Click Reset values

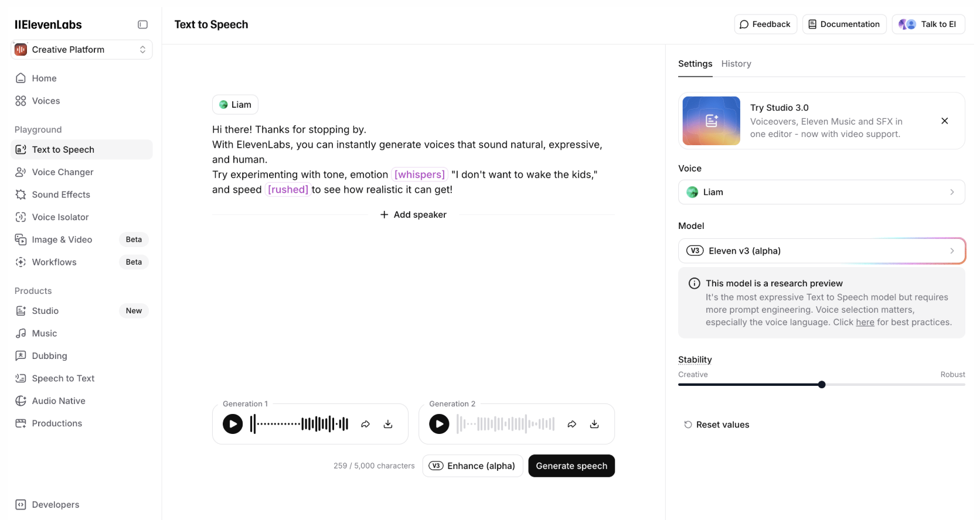(x=716, y=425)
